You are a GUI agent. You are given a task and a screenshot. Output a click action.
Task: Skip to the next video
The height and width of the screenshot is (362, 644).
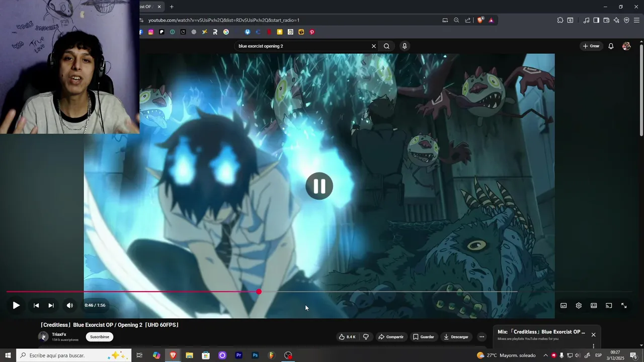click(x=51, y=305)
